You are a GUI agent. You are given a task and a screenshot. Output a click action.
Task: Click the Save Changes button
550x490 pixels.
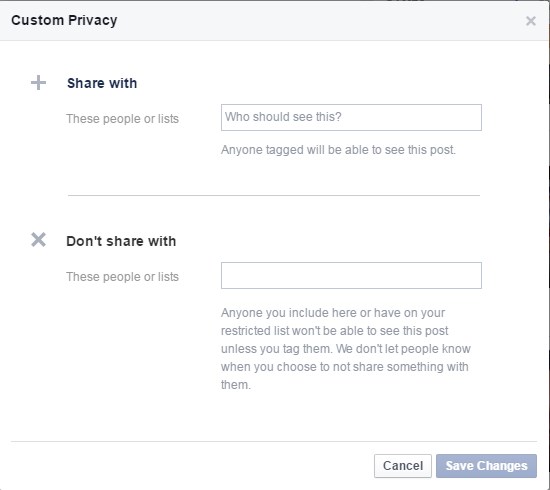[486, 466]
